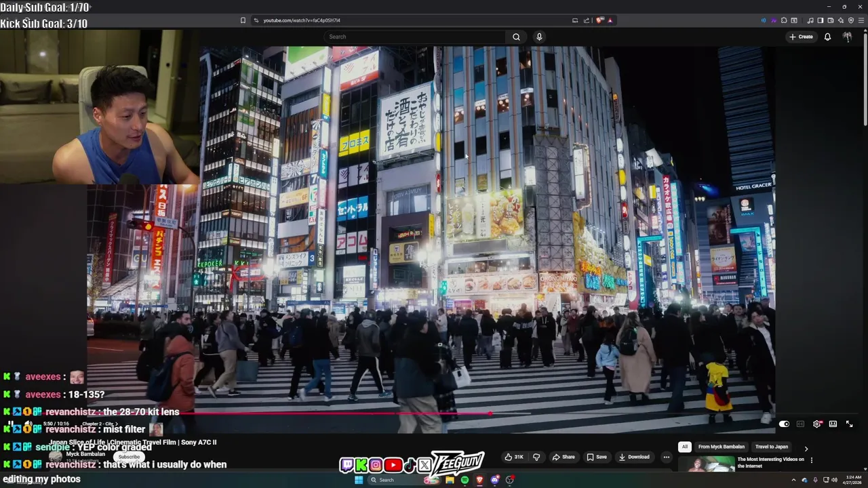The width and height of the screenshot is (868, 488).
Task: Dislike the video with thumbs down
Action: (536, 457)
